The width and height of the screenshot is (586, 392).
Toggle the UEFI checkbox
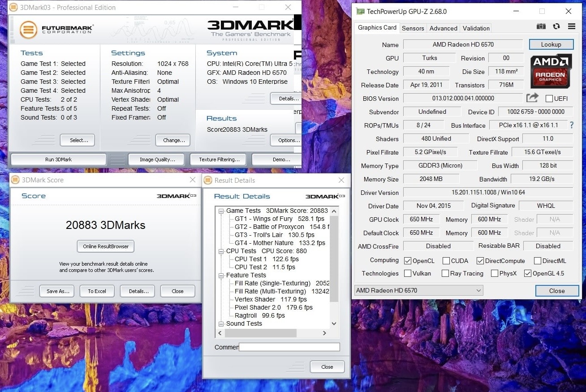(x=549, y=99)
